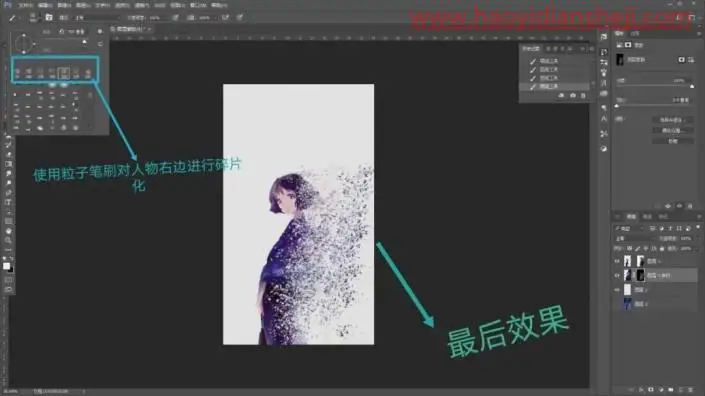Click mask Density slider handle
Screen dimensions: 705x396
coord(692,86)
